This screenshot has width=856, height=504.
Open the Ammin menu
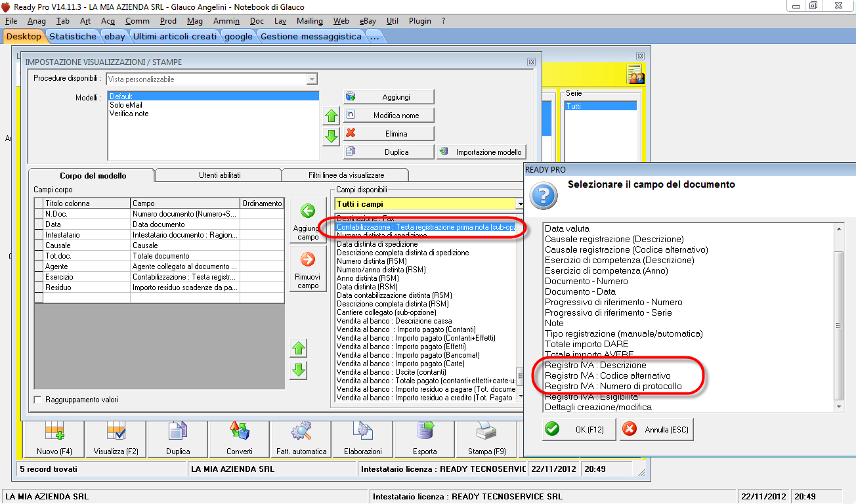[x=226, y=21]
